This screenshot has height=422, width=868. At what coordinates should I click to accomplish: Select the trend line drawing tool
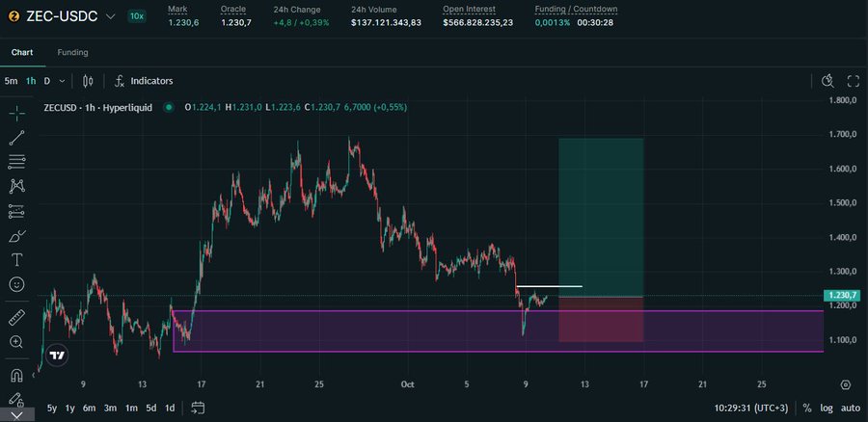(17, 138)
